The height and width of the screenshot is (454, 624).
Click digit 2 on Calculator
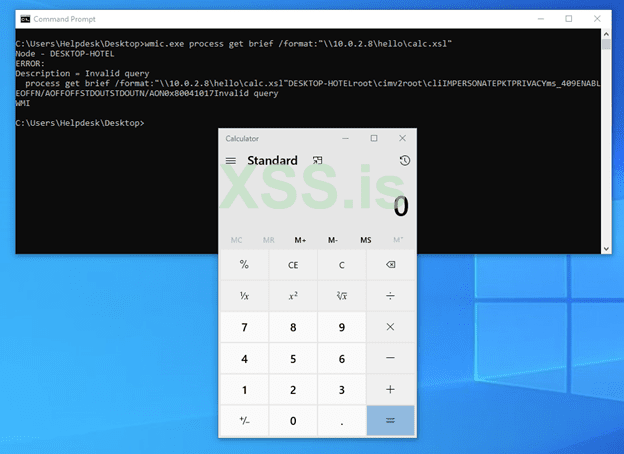point(293,390)
